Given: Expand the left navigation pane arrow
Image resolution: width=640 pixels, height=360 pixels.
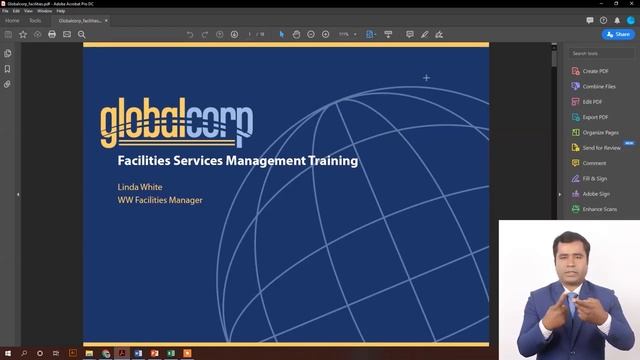Looking at the screenshot, I should tap(18, 195).
